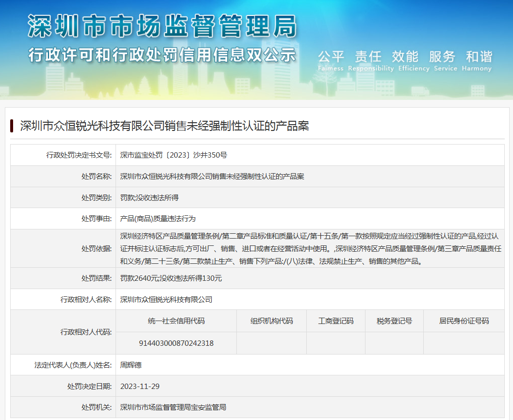
Task: Click the 处罚决定日期 label
Action: (90, 387)
